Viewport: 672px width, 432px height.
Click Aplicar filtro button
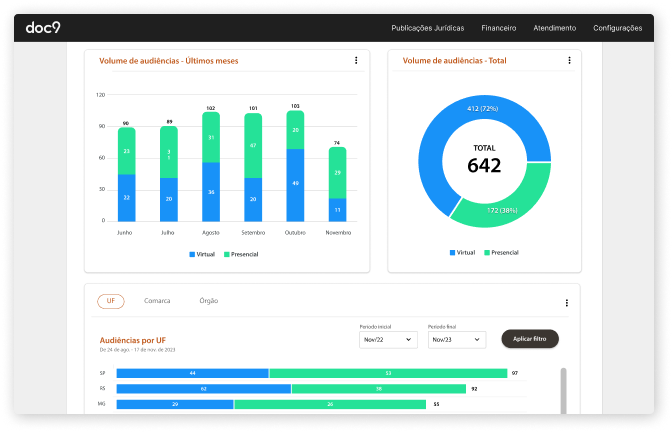(x=530, y=339)
